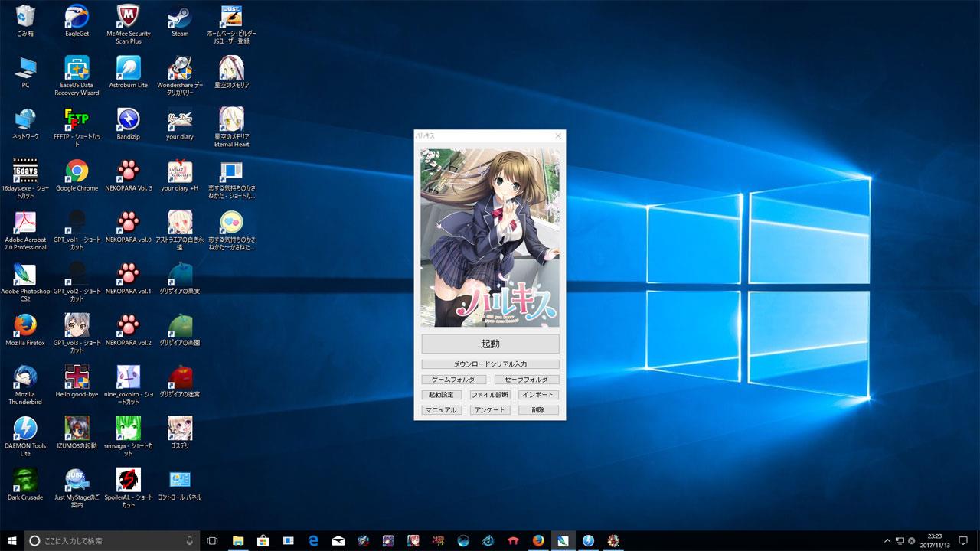
Task: Select the your diary +H icon
Action: pyautogui.click(x=180, y=174)
